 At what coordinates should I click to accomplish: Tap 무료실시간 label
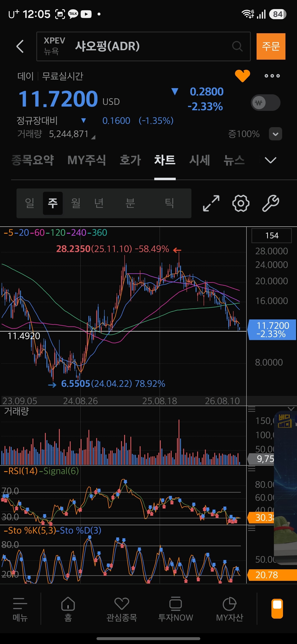[62, 76]
